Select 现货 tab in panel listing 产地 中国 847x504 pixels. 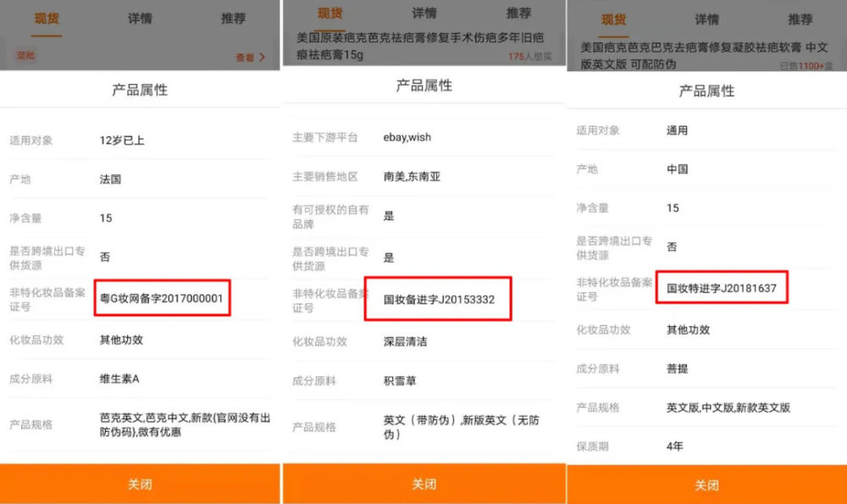613,20
